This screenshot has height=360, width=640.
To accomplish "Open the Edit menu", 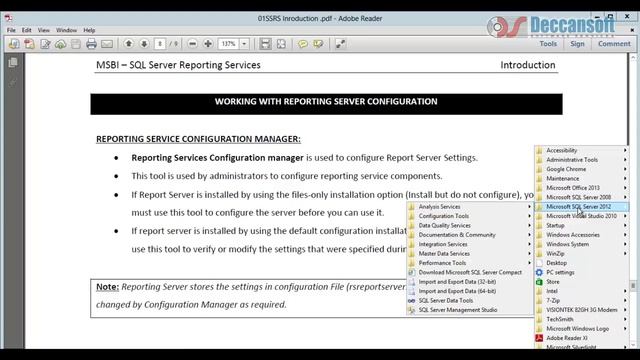I will (x=27, y=30).
